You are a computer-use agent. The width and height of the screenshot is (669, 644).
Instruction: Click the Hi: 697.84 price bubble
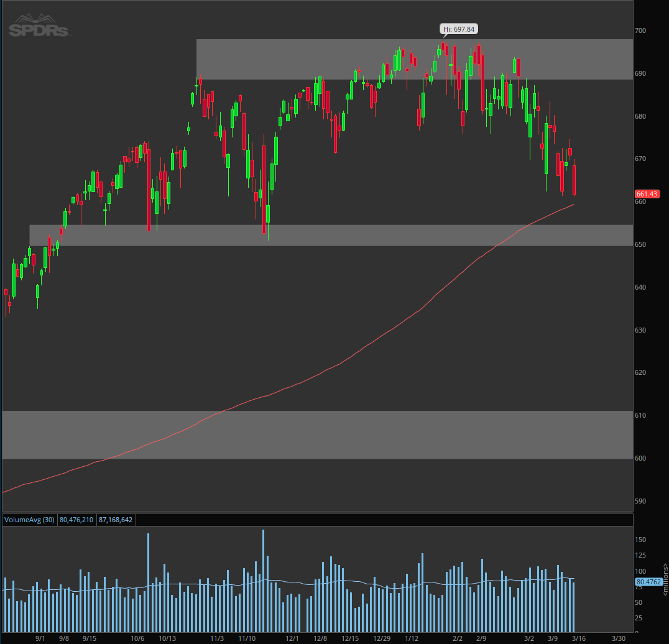coord(459,29)
